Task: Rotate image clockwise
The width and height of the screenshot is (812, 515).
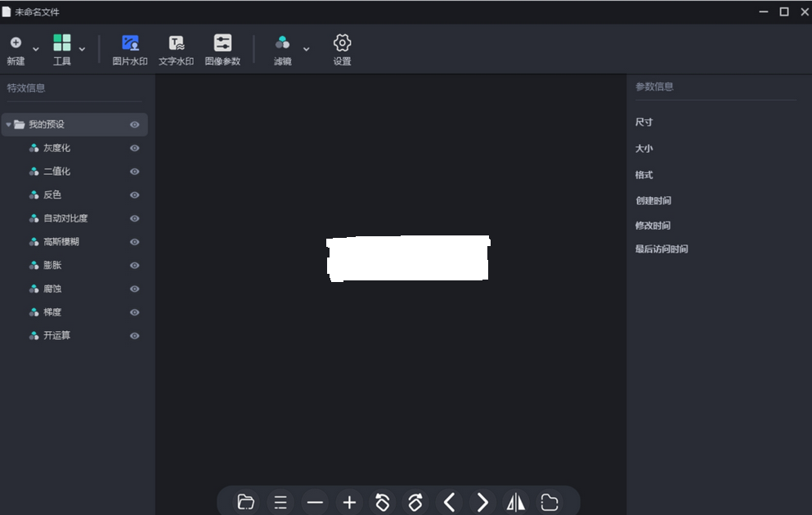Action: click(415, 502)
